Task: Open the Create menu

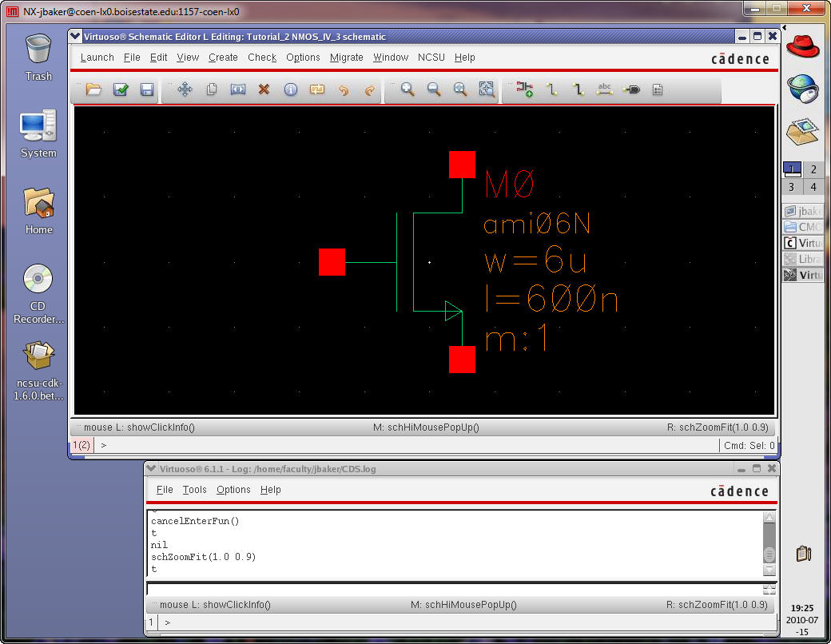Action: [223, 58]
